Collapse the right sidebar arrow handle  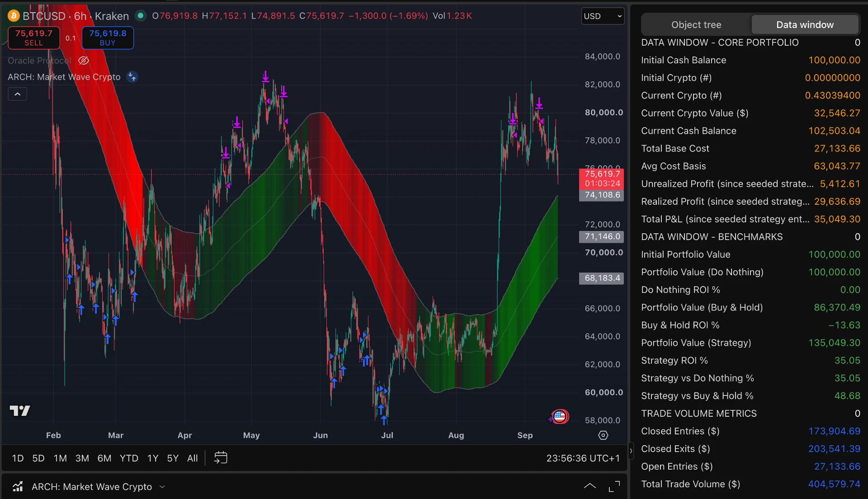pyautogui.click(x=631, y=451)
